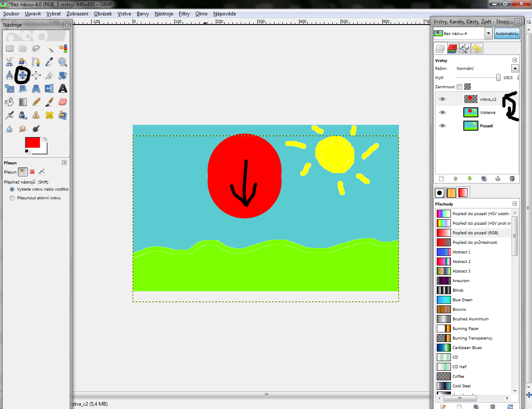Click the red foreground color swatch
The width and height of the screenshot is (532, 409).
click(x=32, y=143)
